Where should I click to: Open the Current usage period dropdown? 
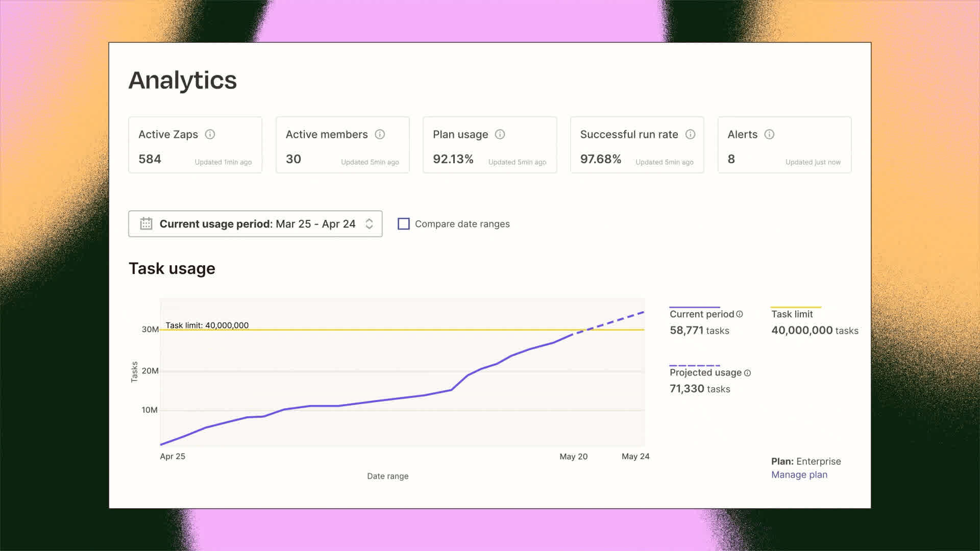click(x=255, y=224)
